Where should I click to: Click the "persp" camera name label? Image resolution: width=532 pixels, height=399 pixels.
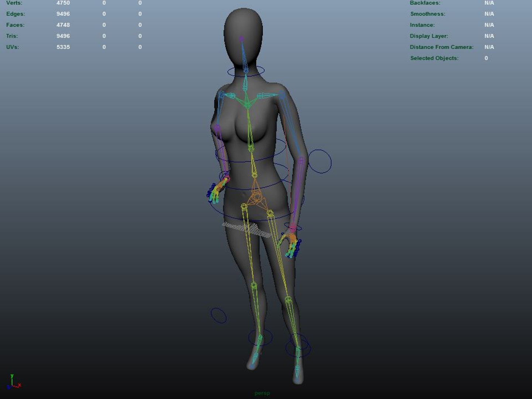262,393
